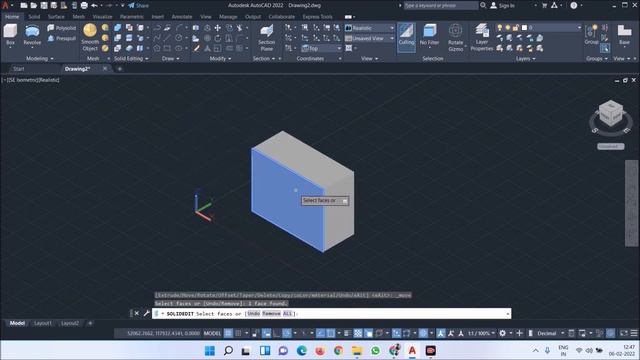
Task: Open the Annotate ribbon tab
Action: click(x=182, y=17)
